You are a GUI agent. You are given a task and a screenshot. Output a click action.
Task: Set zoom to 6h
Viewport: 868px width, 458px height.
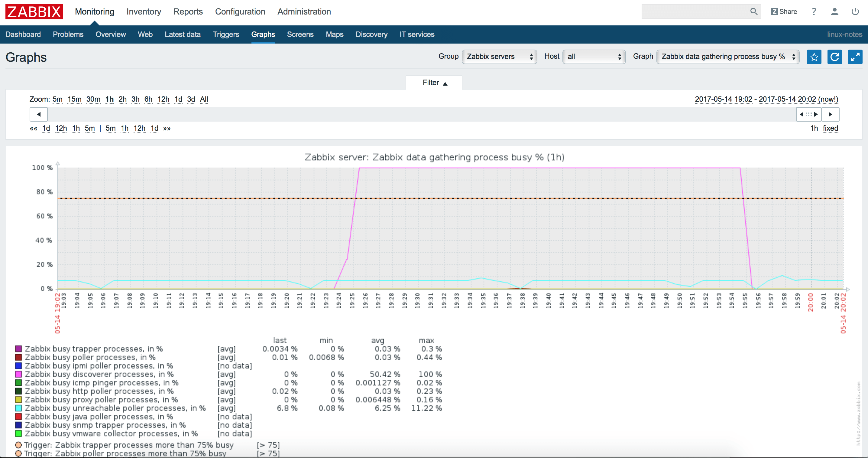tap(148, 99)
